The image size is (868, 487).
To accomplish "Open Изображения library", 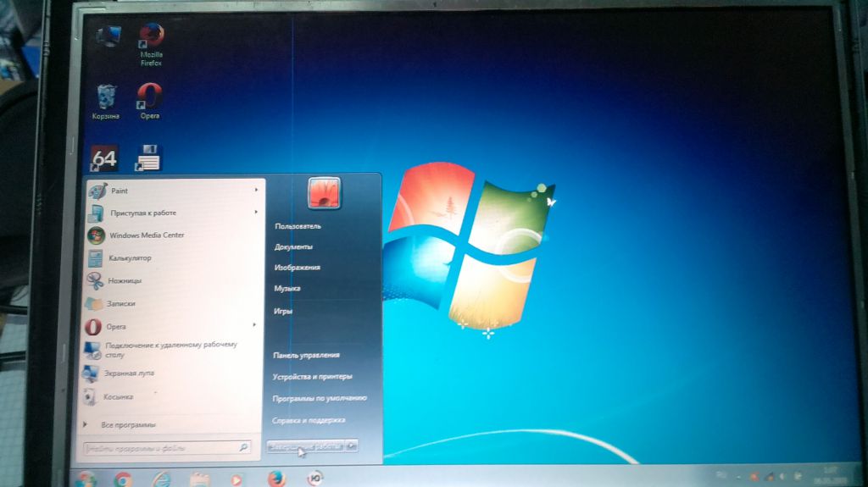I will click(x=298, y=268).
